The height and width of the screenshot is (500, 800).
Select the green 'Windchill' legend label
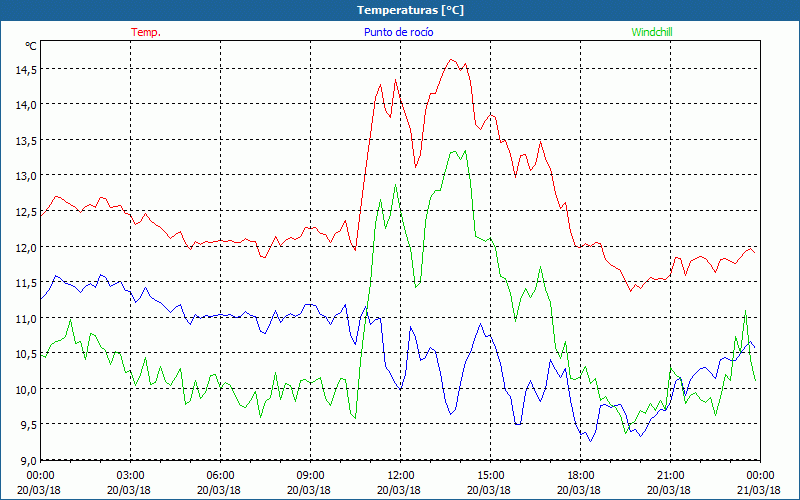[x=652, y=32]
